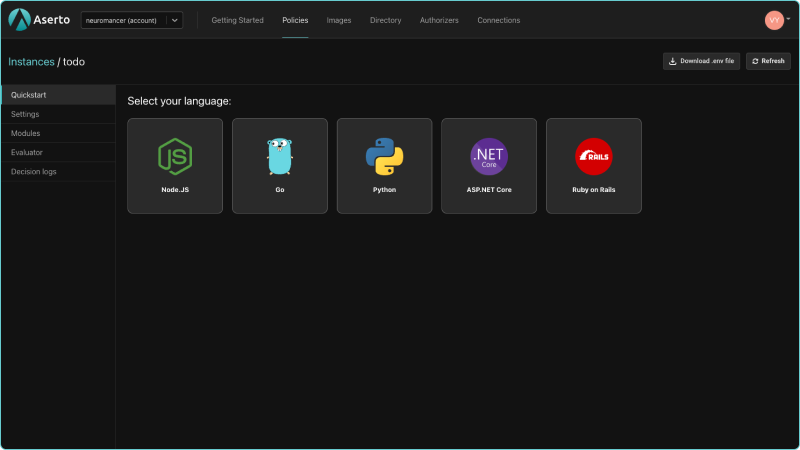Open Evaluator in the sidebar
The height and width of the screenshot is (450, 800).
pyautogui.click(x=58, y=153)
